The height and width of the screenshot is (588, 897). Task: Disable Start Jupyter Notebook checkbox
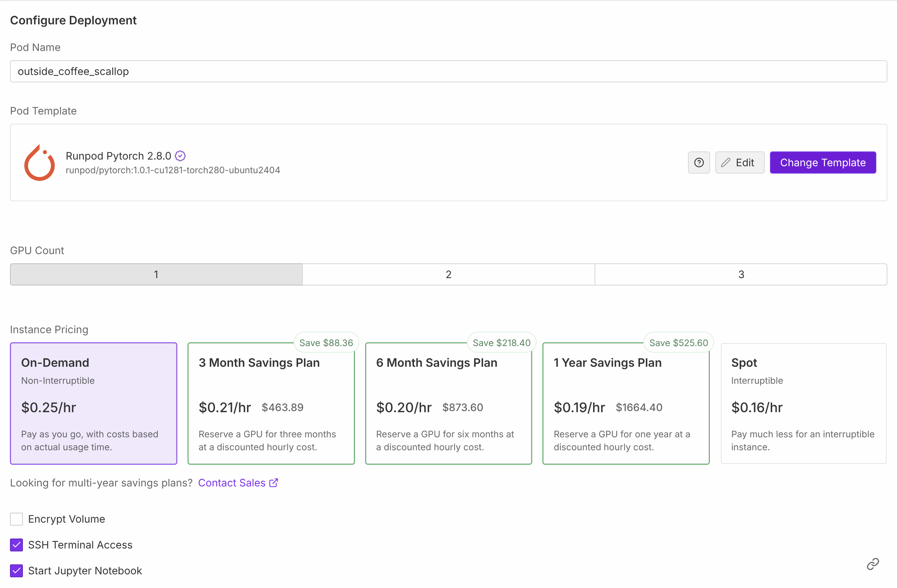(17, 571)
